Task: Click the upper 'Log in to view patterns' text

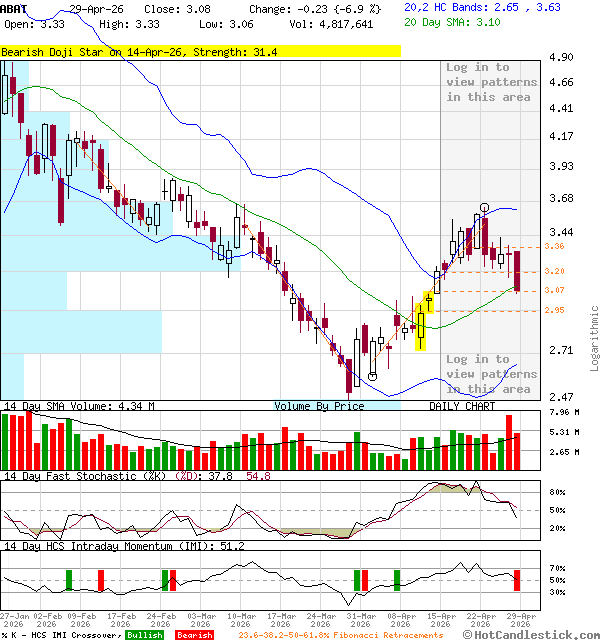Action: coord(491,82)
